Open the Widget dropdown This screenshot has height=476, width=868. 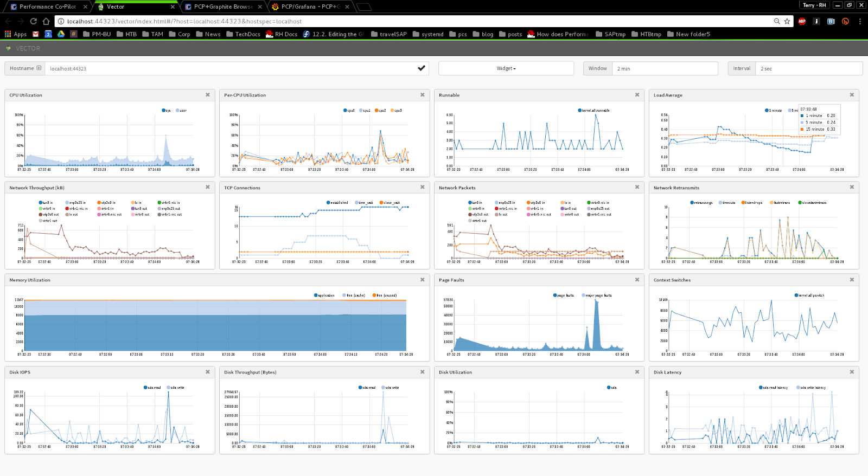506,68
